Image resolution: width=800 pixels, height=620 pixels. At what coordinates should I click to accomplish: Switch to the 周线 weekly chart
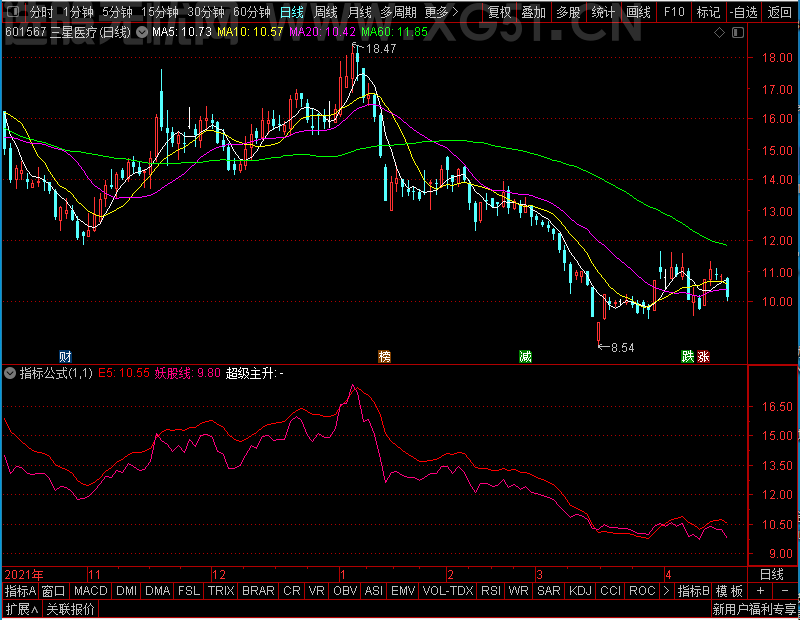pyautogui.click(x=326, y=12)
